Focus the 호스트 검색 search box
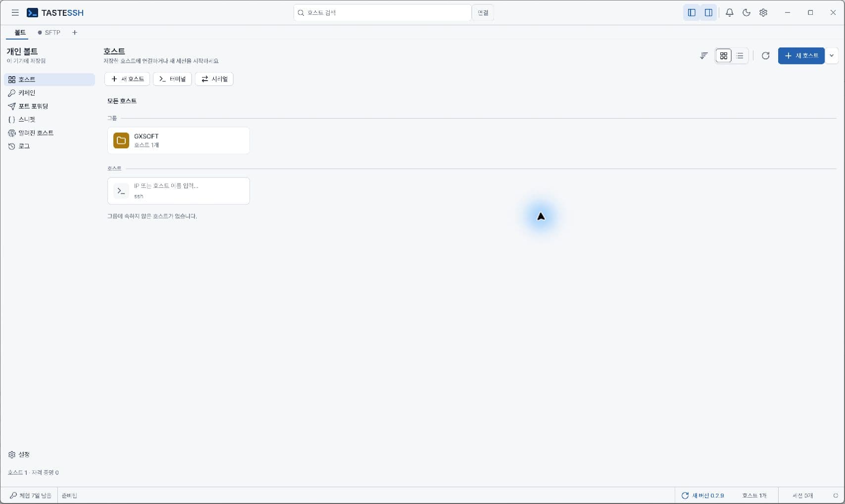 tap(382, 13)
